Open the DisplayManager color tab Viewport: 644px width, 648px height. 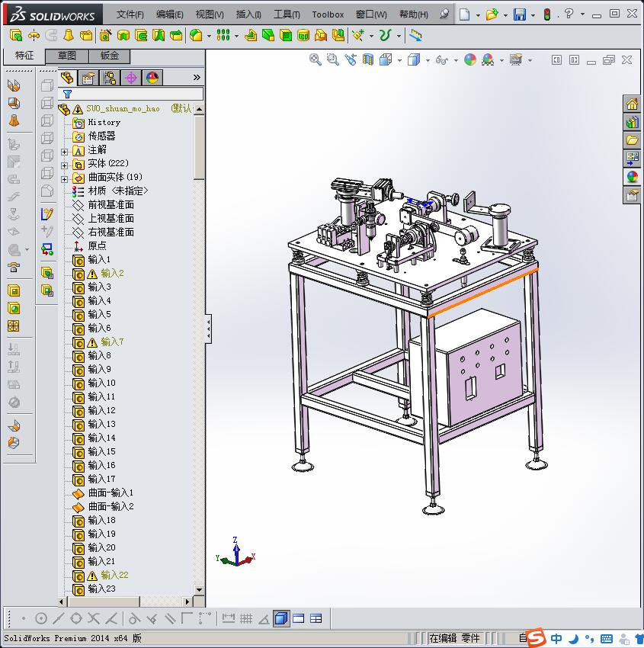point(152,78)
